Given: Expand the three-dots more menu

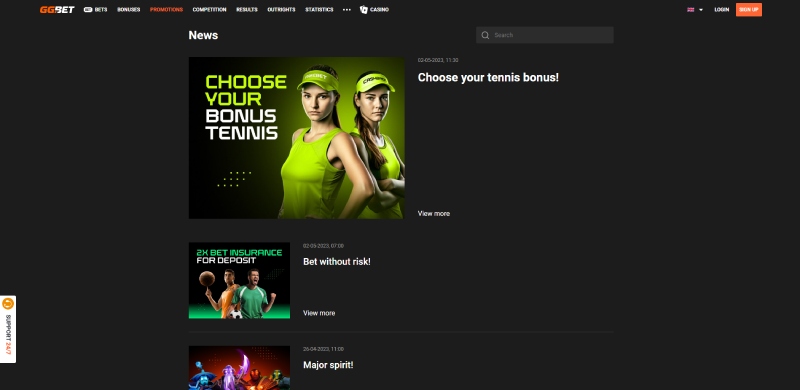Looking at the screenshot, I should (x=347, y=10).
